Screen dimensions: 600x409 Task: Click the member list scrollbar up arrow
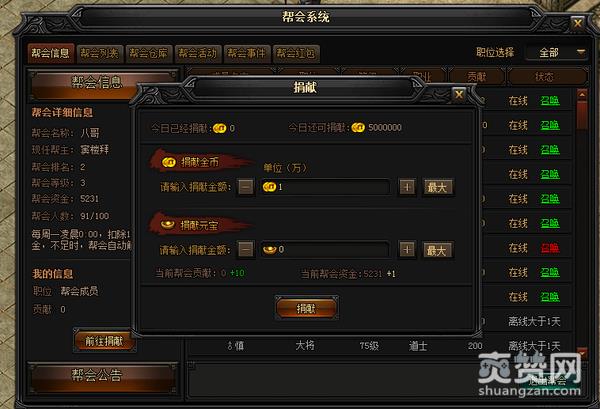(x=582, y=95)
